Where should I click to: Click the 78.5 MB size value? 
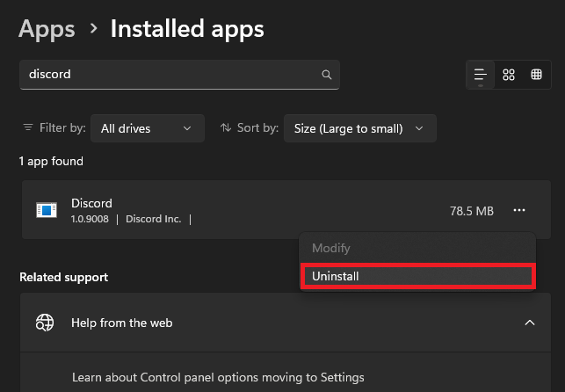click(472, 211)
